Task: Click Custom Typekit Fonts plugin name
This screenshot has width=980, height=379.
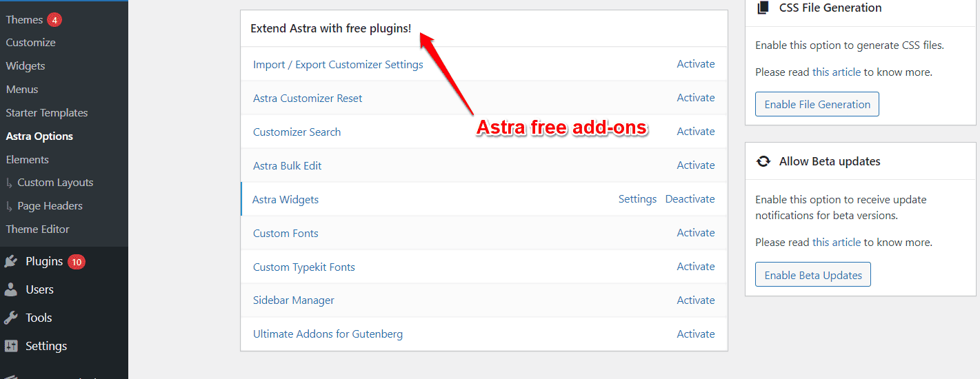Action: [x=304, y=267]
